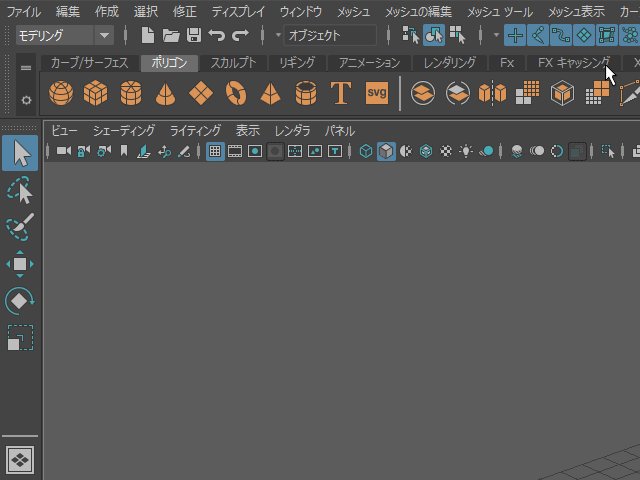Click the New Scene file icon

tap(147, 36)
